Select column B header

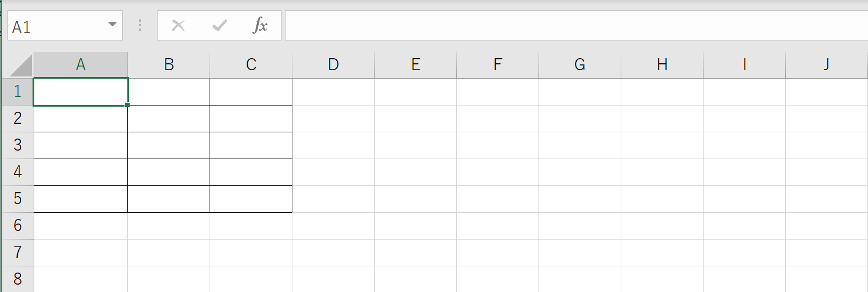pos(168,65)
